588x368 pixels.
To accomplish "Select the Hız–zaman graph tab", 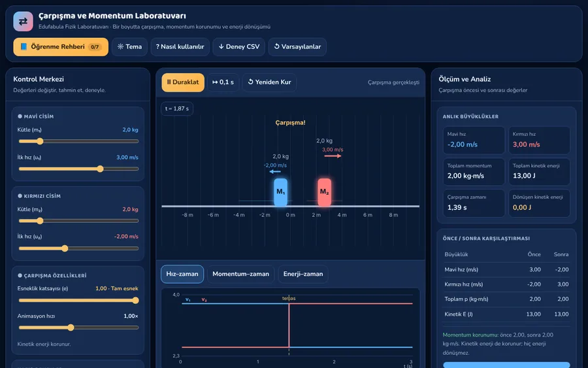I will 182,274.
